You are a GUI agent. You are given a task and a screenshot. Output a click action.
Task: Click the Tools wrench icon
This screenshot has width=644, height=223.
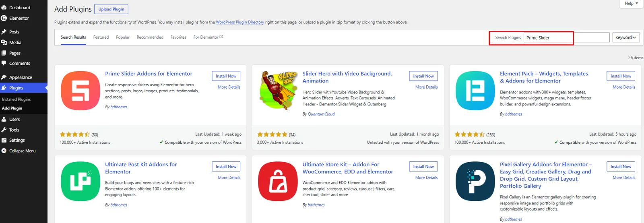click(4, 130)
